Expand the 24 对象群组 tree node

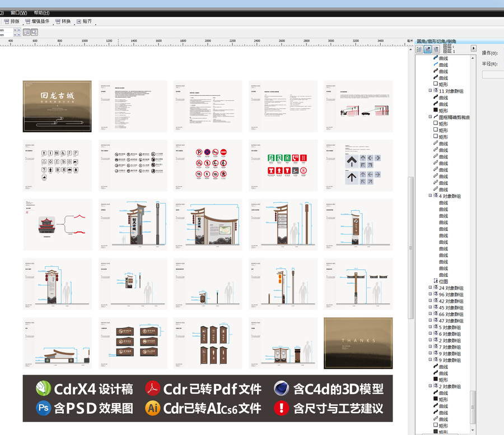click(430, 288)
